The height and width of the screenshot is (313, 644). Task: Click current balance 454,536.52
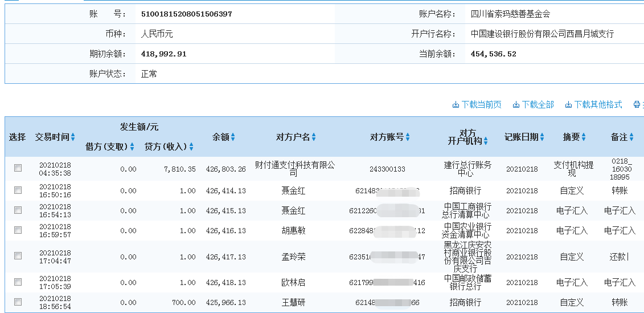point(493,54)
